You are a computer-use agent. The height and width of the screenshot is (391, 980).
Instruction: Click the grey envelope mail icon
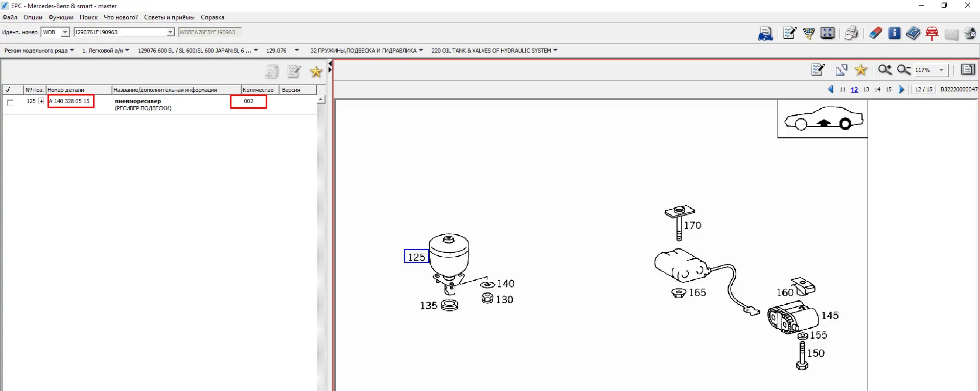click(x=951, y=34)
